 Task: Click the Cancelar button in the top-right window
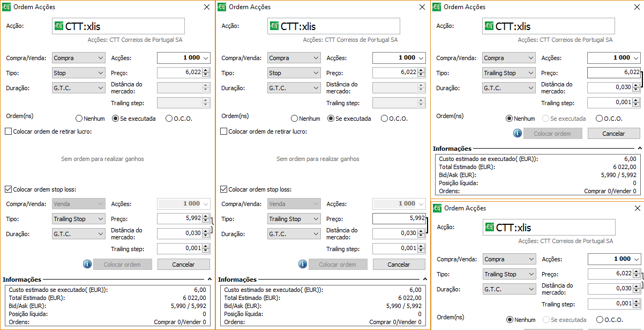click(x=614, y=134)
